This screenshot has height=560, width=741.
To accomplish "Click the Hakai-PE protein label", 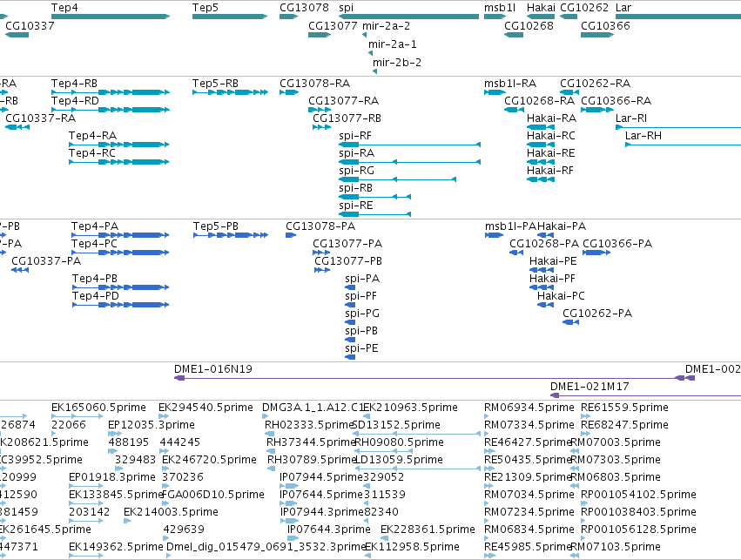I will click(x=553, y=262).
